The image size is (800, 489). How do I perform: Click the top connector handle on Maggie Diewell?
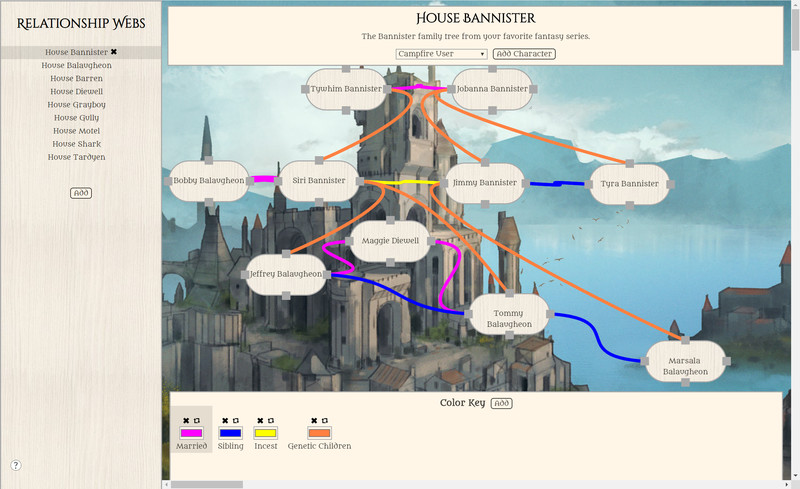click(390, 220)
